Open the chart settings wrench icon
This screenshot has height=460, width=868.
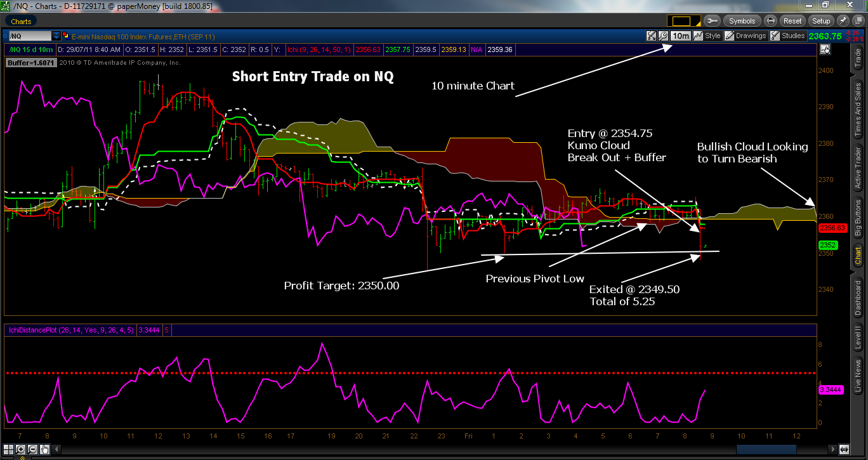tap(664, 36)
